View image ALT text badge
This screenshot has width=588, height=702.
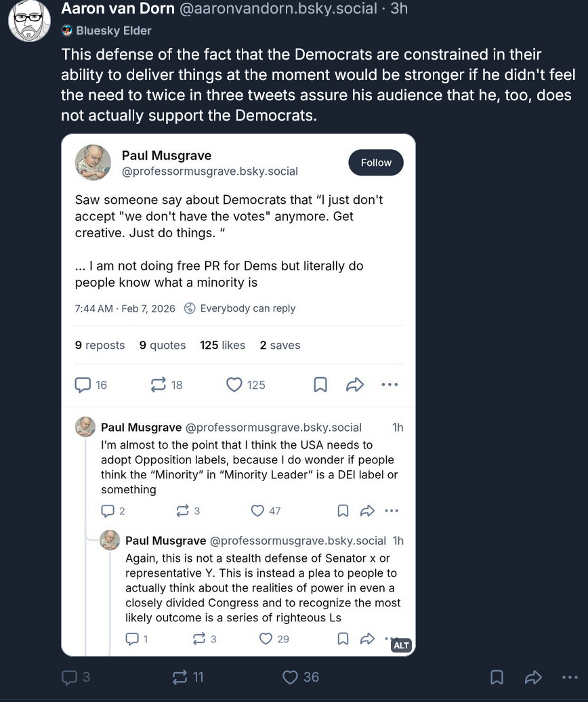coord(401,645)
